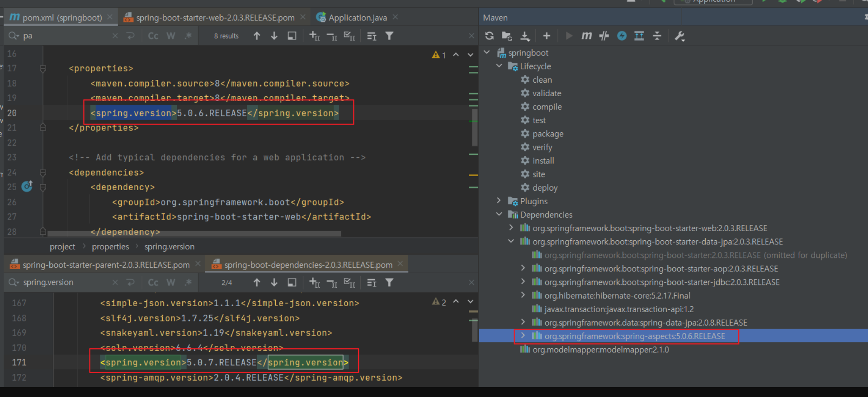Expand spring-aspects:5.0.6.RELEASE dependency
This screenshot has height=397, width=868.
coord(523,336)
